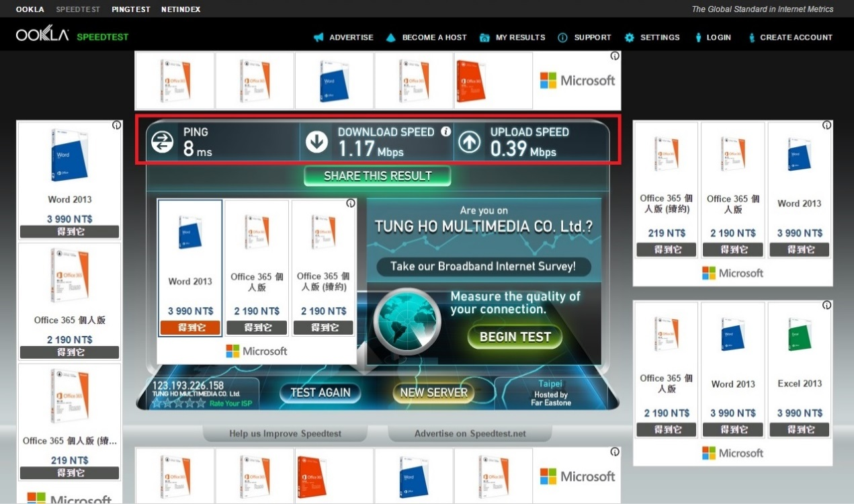Image resolution: width=854 pixels, height=504 pixels.
Task: Click Advertise on Speedtest.net link
Action: pyautogui.click(x=470, y=433)
